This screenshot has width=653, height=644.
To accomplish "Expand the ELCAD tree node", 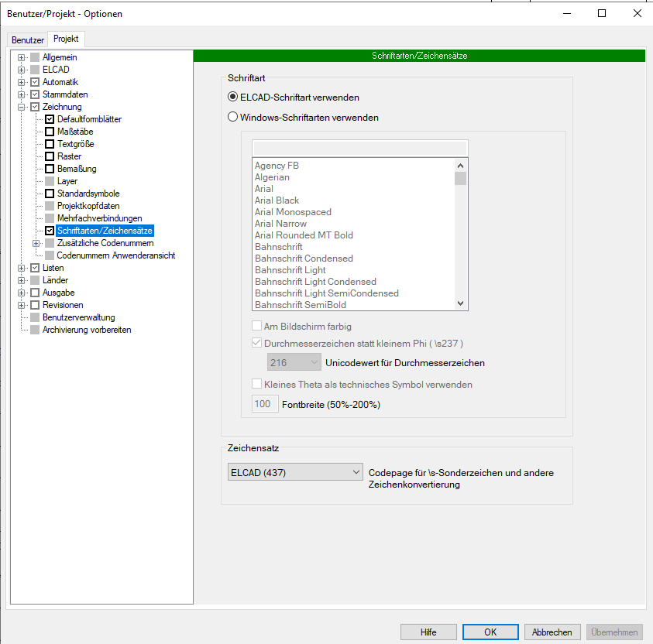I will point(21,70).
